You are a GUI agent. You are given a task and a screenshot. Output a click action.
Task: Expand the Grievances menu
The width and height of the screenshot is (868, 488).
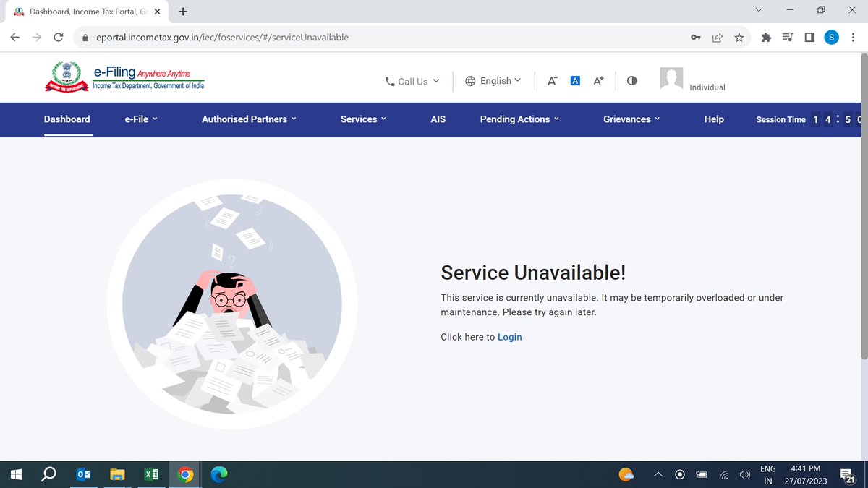click(631, 119)
